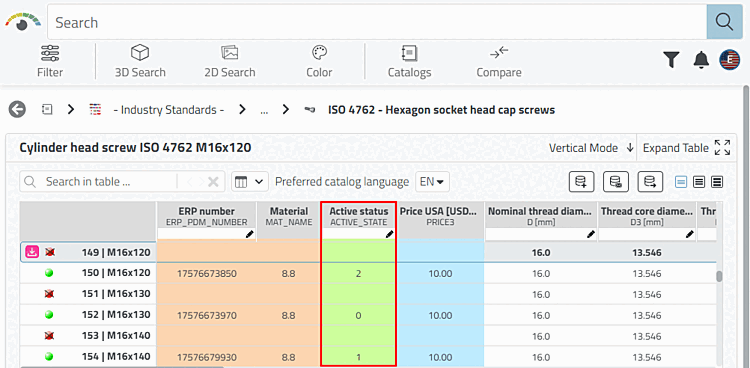Click Active status value 2

[x=358, y=274]
